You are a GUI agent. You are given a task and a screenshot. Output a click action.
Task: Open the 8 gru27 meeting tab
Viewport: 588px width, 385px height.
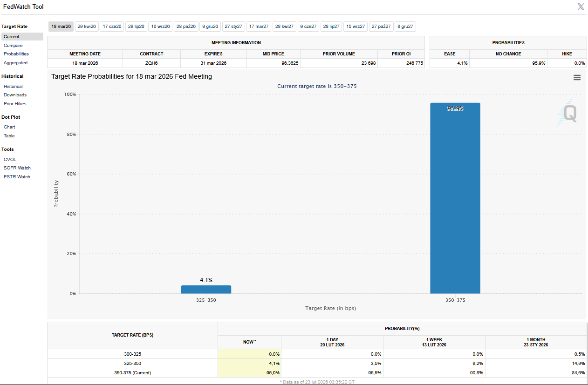405,27
